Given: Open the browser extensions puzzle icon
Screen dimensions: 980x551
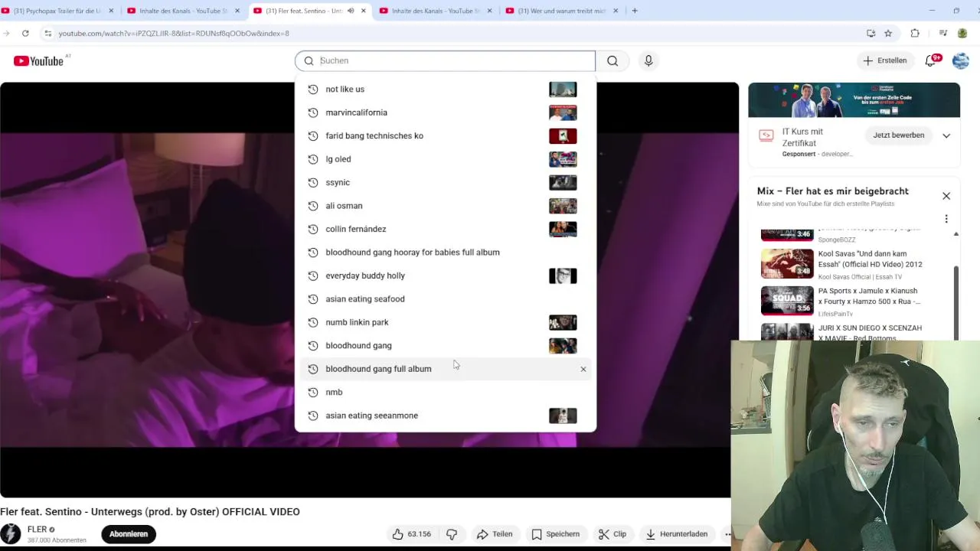Looking at the screenshot, I should (x=915, y=33).
